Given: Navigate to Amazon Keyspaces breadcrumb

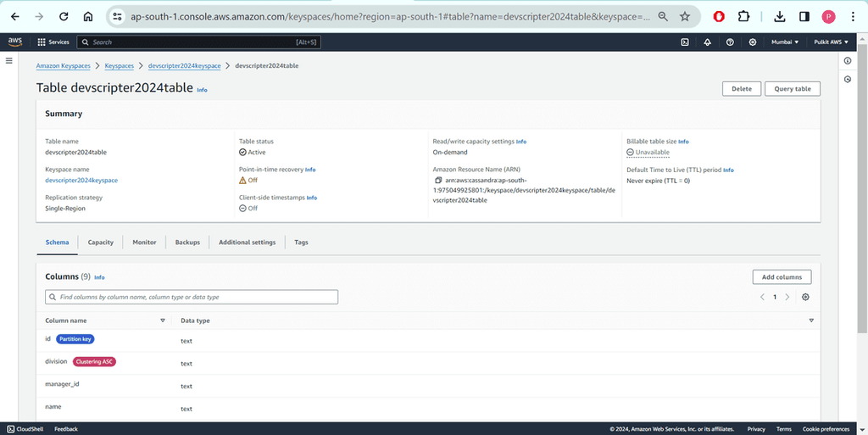Looking at the screenshot, I should click(x=63, y=66).
